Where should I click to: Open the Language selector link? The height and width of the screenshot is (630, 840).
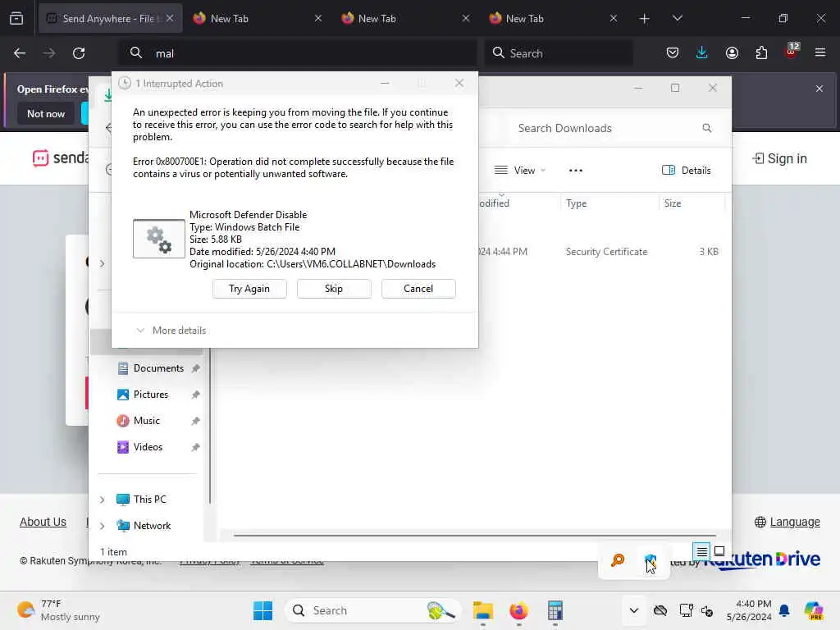click(787, 522)
